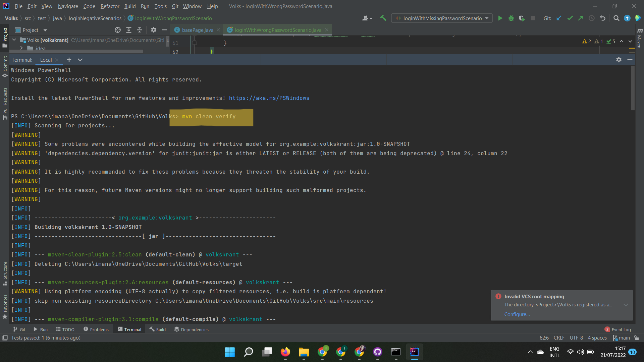Commit changes via the Git checkmark
644x362 pixels.
pos(570,18)
